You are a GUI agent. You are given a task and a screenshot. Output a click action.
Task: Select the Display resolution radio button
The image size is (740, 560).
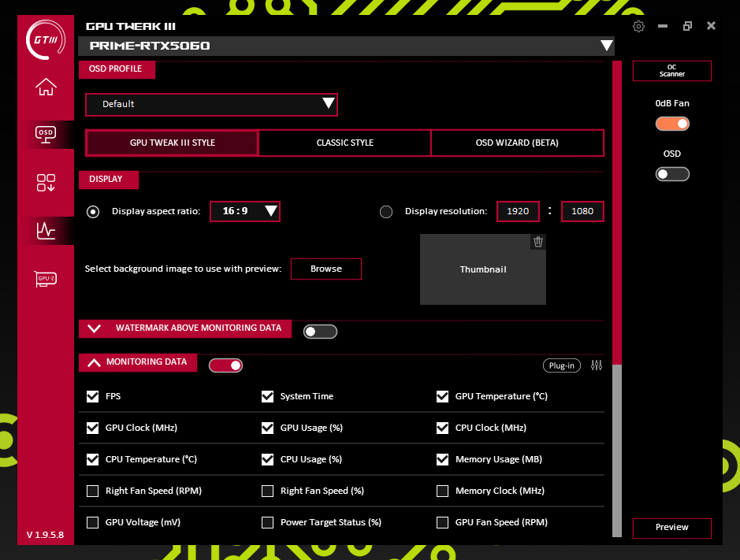[x=386, y=212]
